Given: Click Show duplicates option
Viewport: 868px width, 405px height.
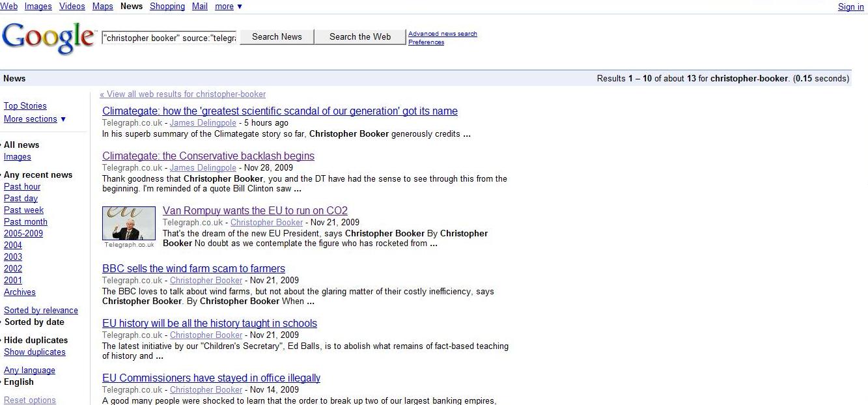Looking at the screenshot, I should 35,352.
